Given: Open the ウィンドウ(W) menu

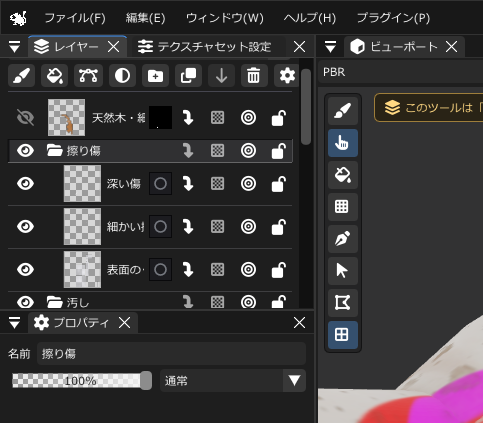Looking at the screenshot, I should point(225,18).
